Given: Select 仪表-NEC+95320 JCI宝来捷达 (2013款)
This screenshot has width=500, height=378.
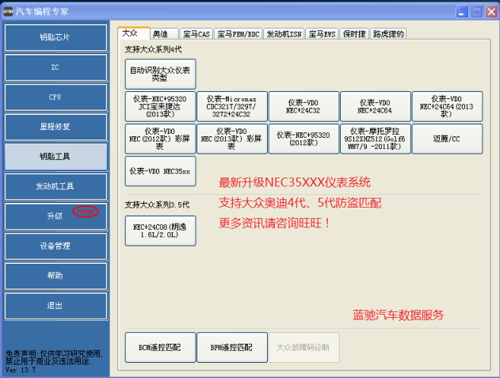Looking at the screenshot, I should click(160, 106).
